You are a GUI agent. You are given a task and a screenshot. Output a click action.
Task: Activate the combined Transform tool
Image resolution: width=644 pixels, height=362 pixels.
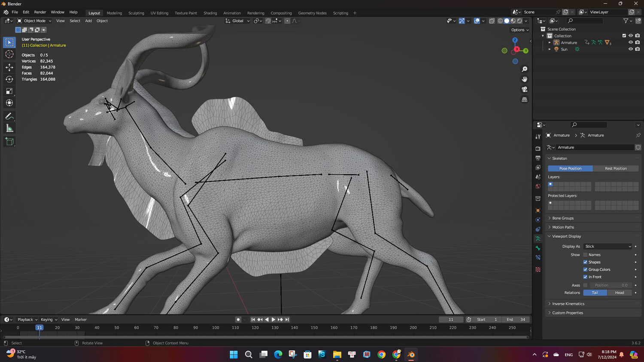pyautogui.click(x=9, y=103)
